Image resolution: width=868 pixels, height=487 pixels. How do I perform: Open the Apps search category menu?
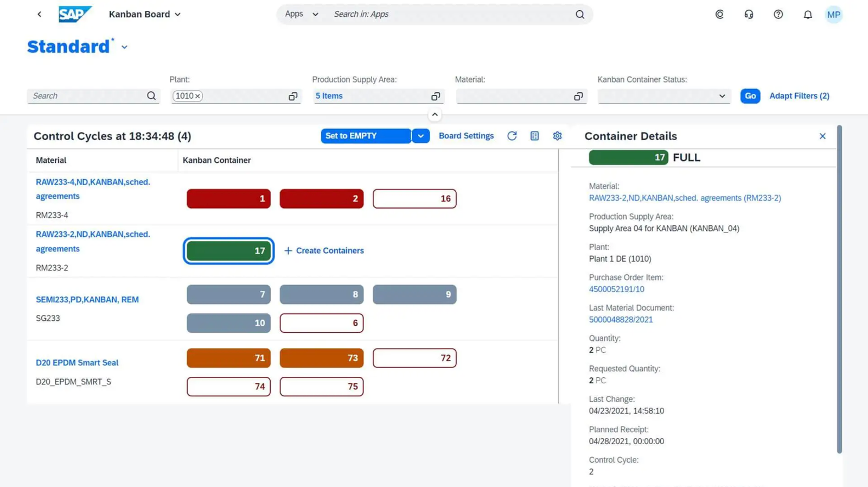[x=301, y=15]
